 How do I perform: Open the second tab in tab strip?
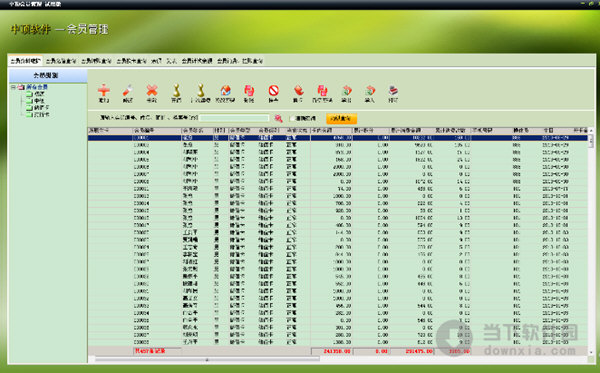pos(61,61)
